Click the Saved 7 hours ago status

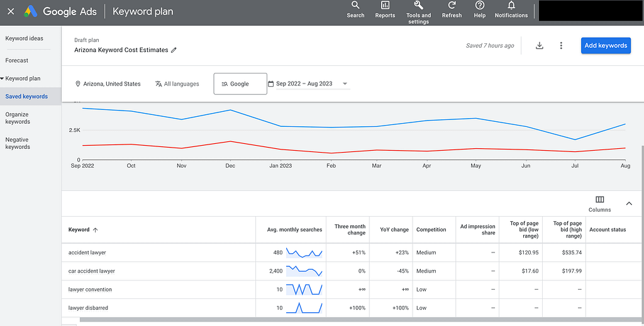pyautogui.click(x=489, y=45)
